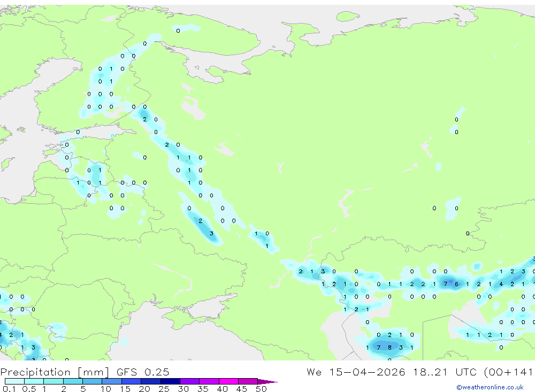Click the '(00+141' forecast offset text
The image size is (535, 392).
(x=508, y=372)
